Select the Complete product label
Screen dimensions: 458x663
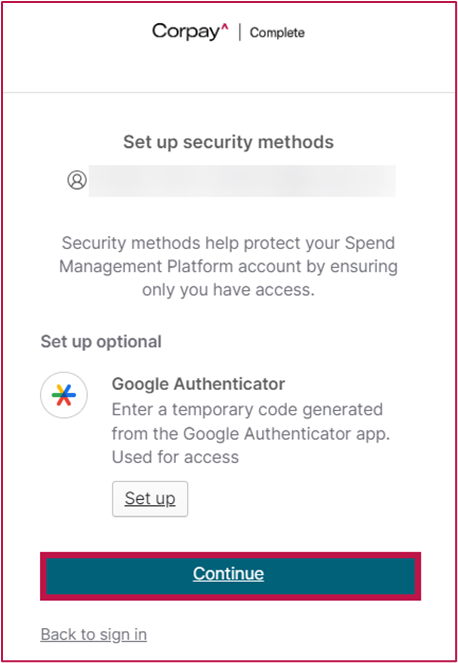click(277, 33)
